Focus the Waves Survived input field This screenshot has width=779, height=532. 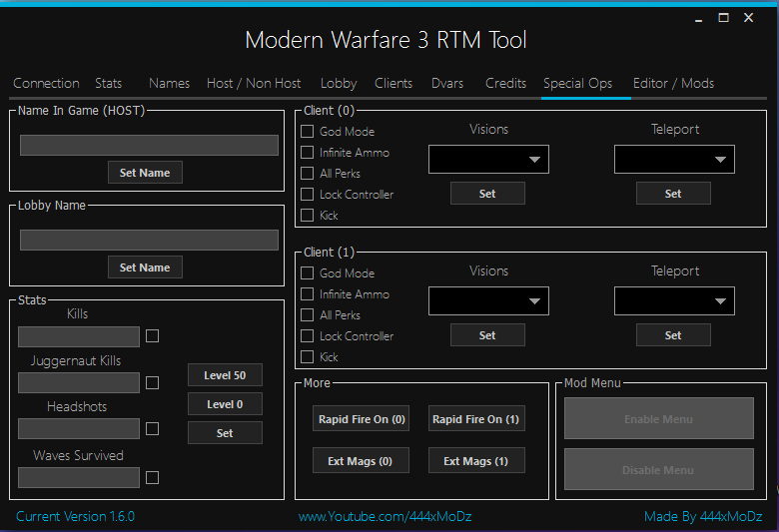[79, 477]
